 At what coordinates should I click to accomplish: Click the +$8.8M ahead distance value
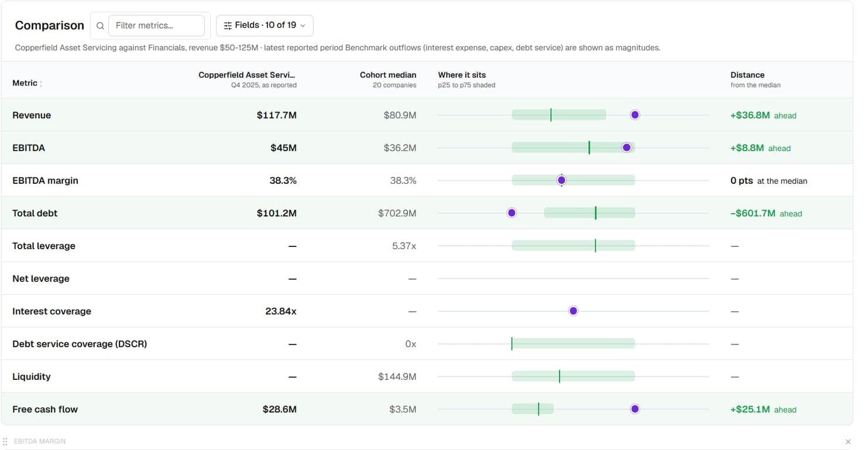coord(760,148)
